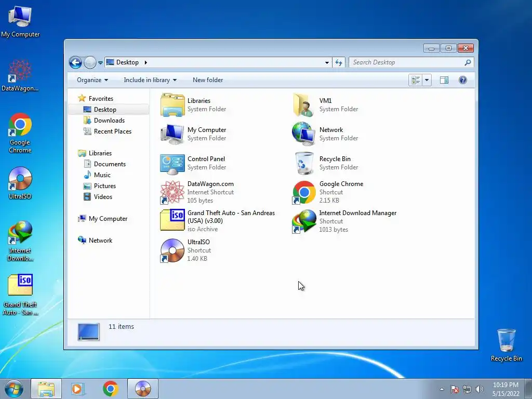The image size is (532, 399).
Task: Click the Windows Explorer taskbar button
Action: tap(46, 389)
